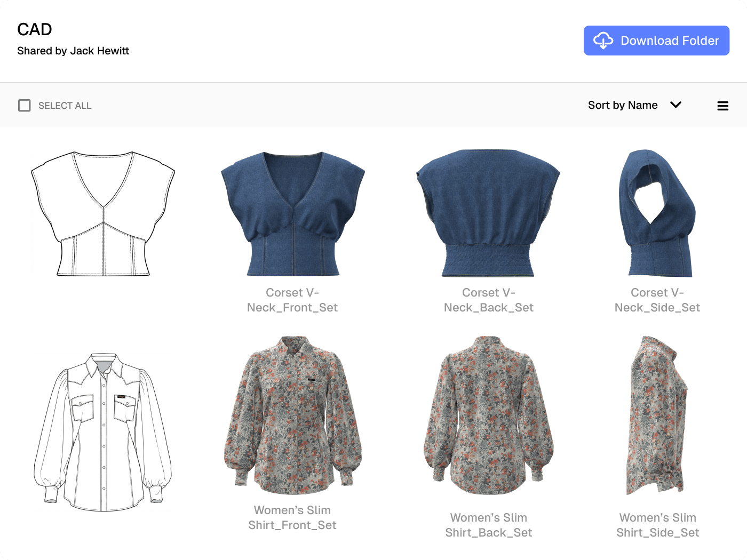Click the Sort by Name chevron arrow
This screenshot has width=747, height=560.
click(x=676, y=105)
